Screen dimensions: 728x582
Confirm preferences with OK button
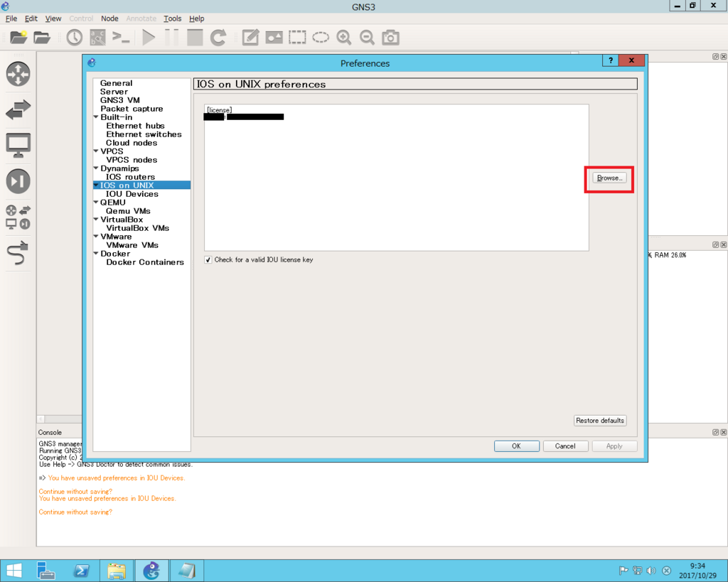point(516,446)
